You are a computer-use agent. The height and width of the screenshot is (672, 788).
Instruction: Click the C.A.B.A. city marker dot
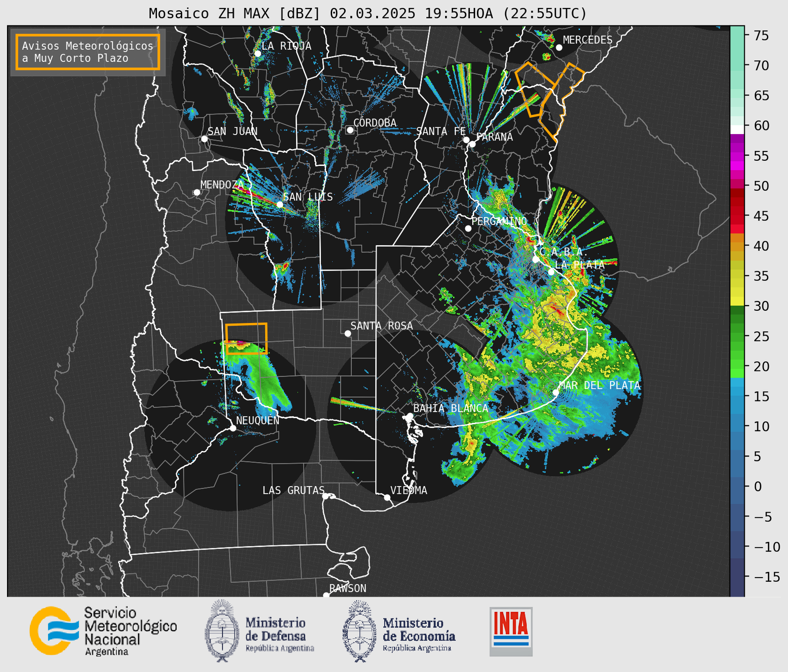click(x=536, y=259)
